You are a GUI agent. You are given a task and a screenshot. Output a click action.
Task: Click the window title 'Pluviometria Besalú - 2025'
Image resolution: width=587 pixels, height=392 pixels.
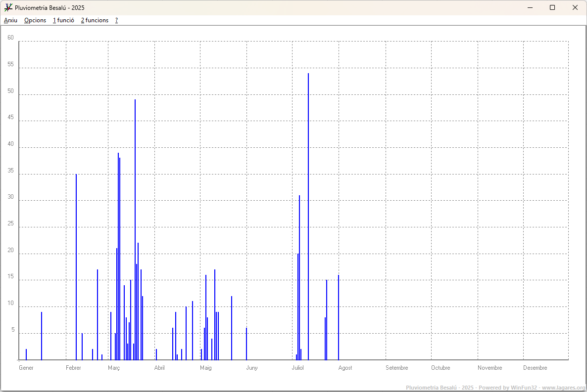pos(49,7)
